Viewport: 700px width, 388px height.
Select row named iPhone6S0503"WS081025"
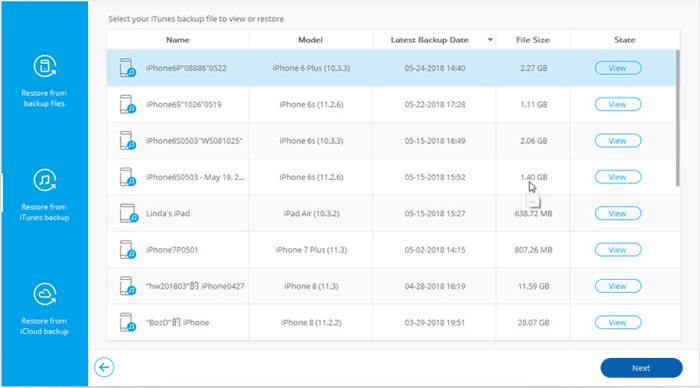click(x=393, y=141)
